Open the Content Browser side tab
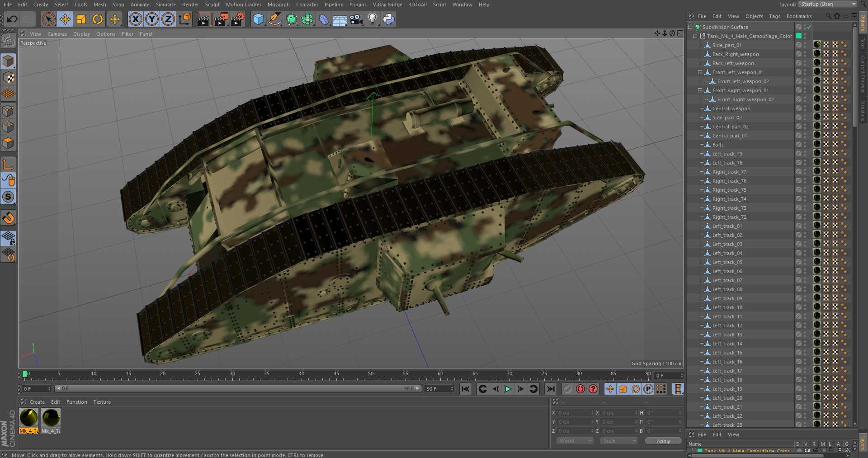This screenshot has width=868, height=458. pos(863,75)
